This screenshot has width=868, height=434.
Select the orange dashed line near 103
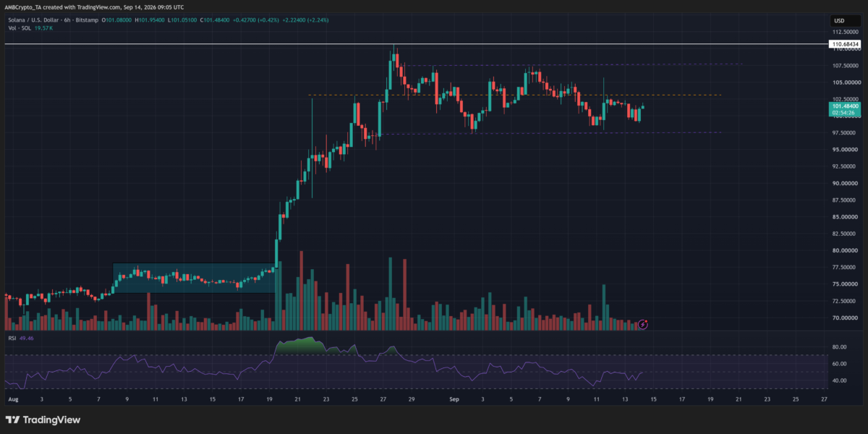(x=515, y=95)
